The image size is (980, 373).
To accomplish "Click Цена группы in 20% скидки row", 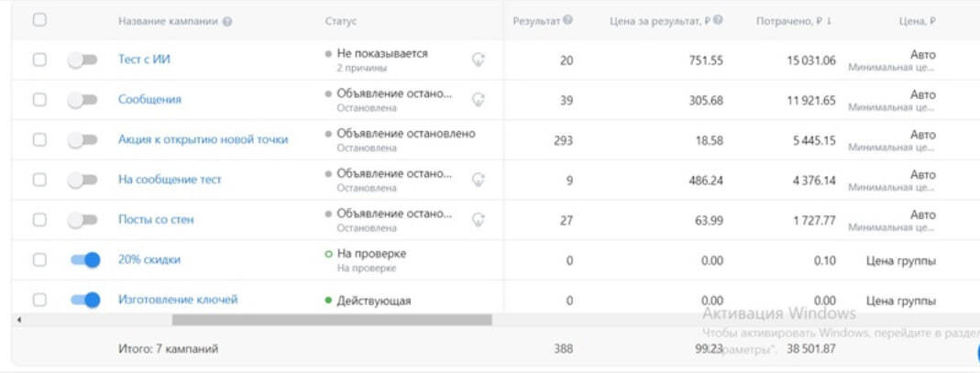I will pos(900,261).
